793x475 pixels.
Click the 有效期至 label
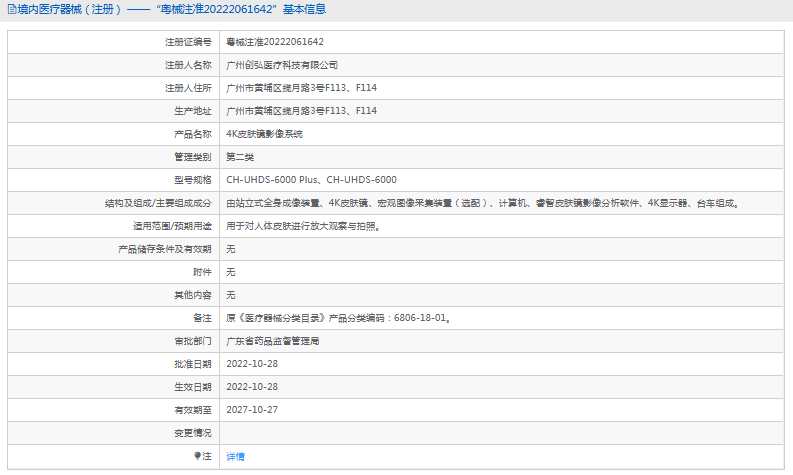193,410
